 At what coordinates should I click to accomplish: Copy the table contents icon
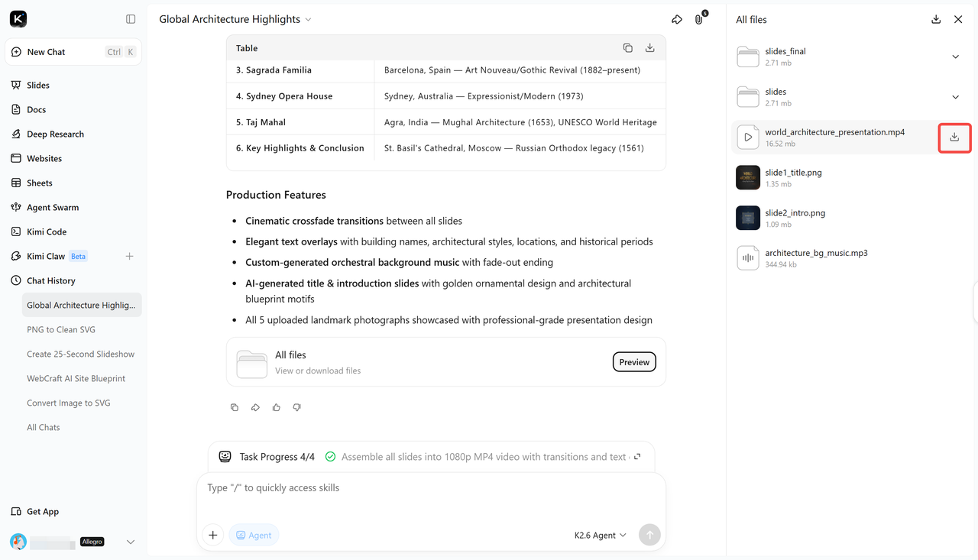tap(628, 48)
